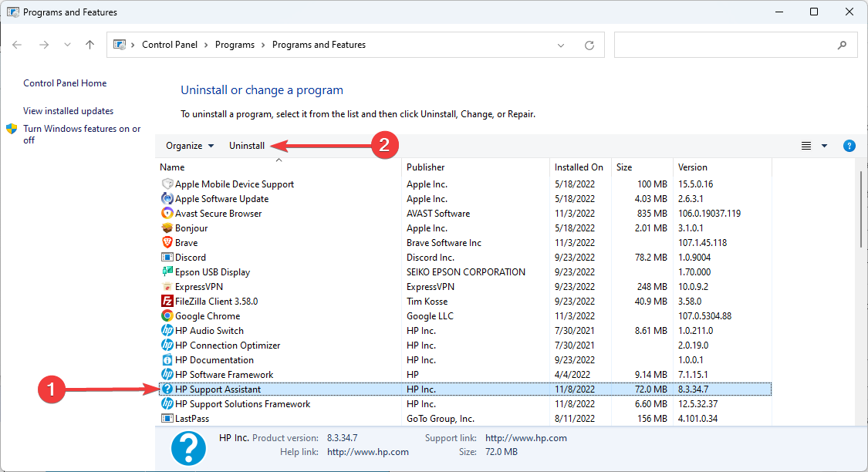Select the LastPass program icon
The width and height of the screenshot is (868, 472).
point(167,419)
